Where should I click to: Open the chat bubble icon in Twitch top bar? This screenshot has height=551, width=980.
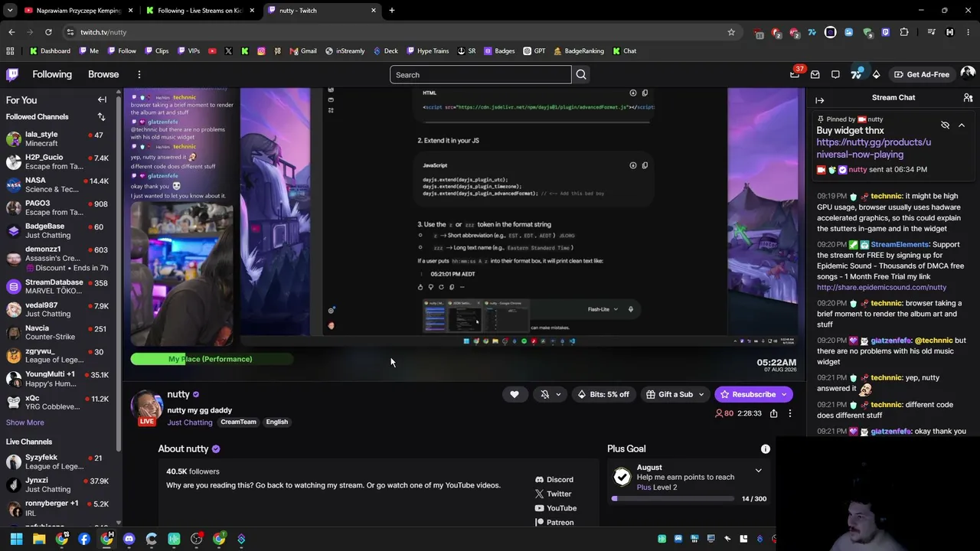(835, 74)
